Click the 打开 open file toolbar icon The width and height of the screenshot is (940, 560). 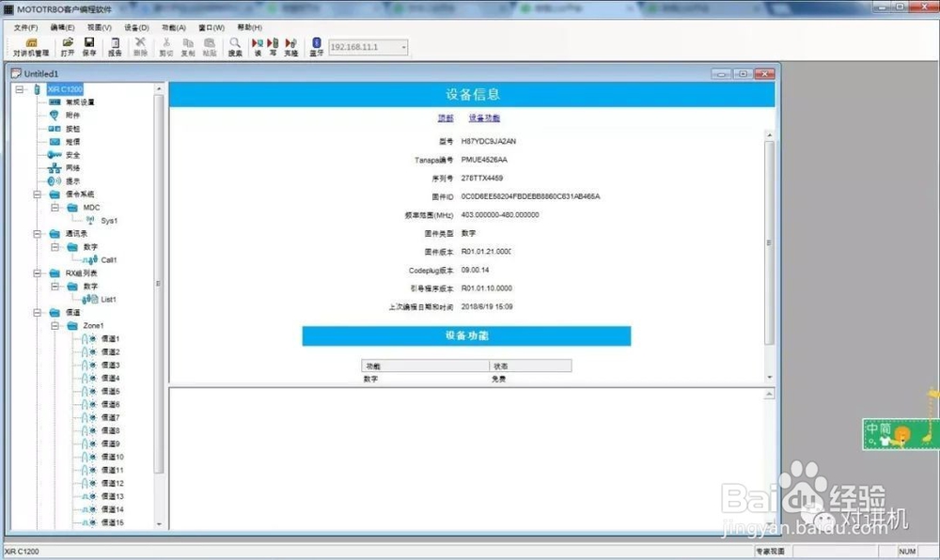[x=68, y=47]
